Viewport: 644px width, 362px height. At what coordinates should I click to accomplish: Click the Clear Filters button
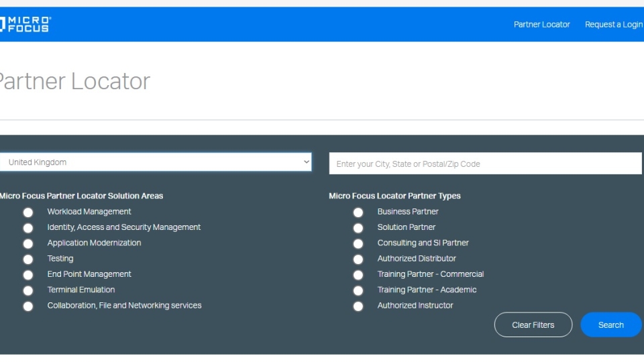(x=533, y=324)
